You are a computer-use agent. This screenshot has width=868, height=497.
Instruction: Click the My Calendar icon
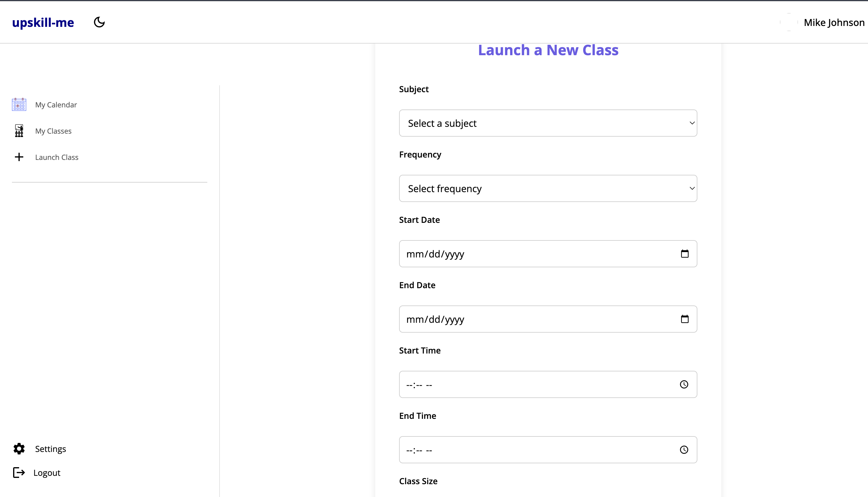[19, 104]
